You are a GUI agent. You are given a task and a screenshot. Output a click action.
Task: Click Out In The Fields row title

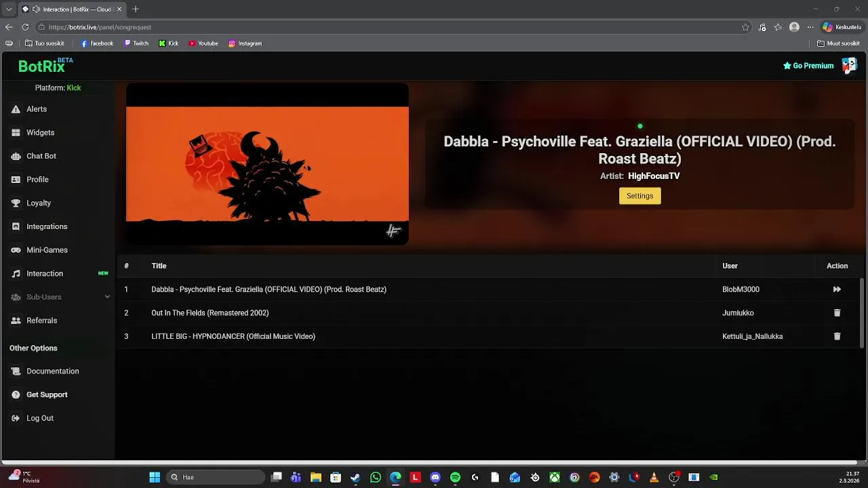coord(210,313)
